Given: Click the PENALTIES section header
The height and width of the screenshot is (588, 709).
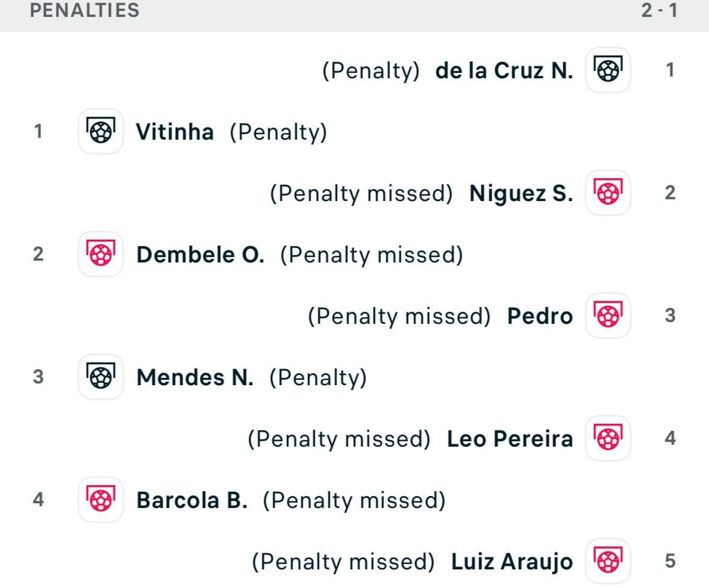Looking at the screenshot, I should [x=84, y=10].
